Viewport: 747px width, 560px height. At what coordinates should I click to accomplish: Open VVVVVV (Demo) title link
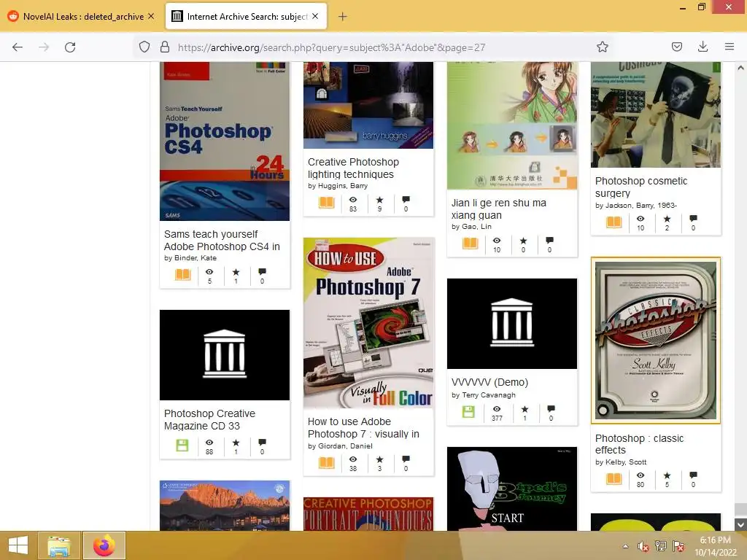pyautogui.click(x=489, y=382)
